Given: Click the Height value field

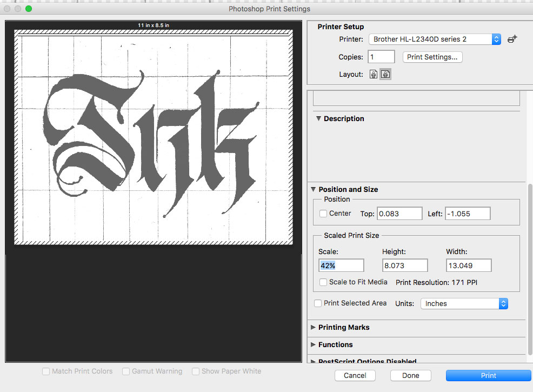Looking at the screenshot, I should pyautogui.click(x=405, y=265).
